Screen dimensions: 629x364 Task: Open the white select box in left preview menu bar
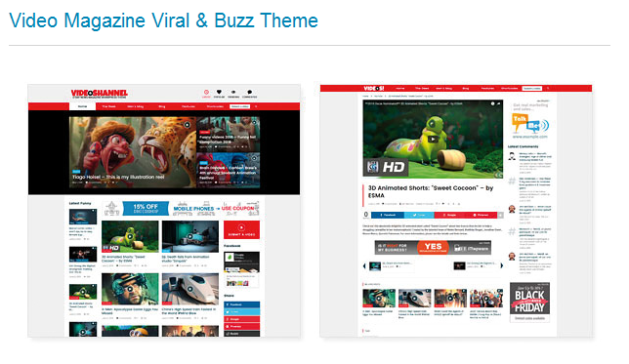(x=239, y=106)
